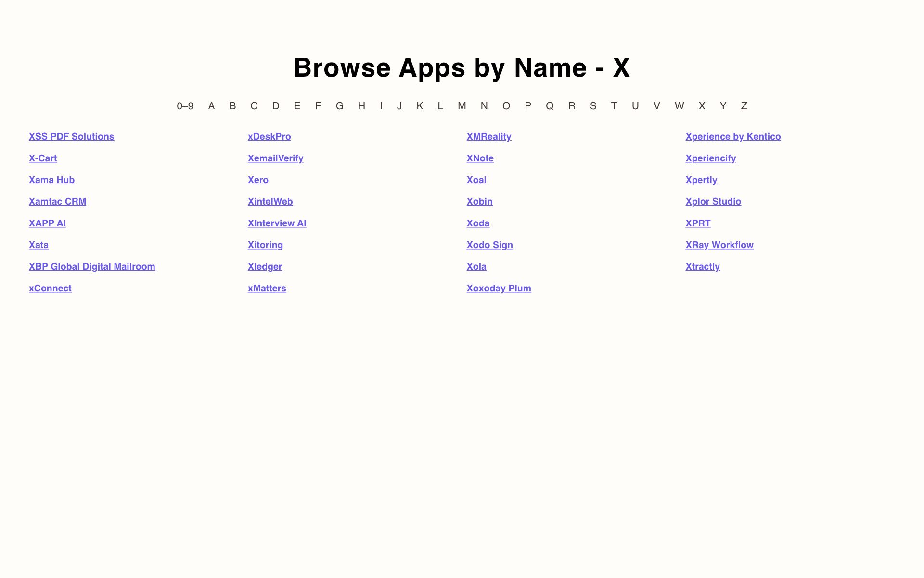The image size is (924, 578).
Task: Choose letter P in the alphabet nav
Action: 528,106
